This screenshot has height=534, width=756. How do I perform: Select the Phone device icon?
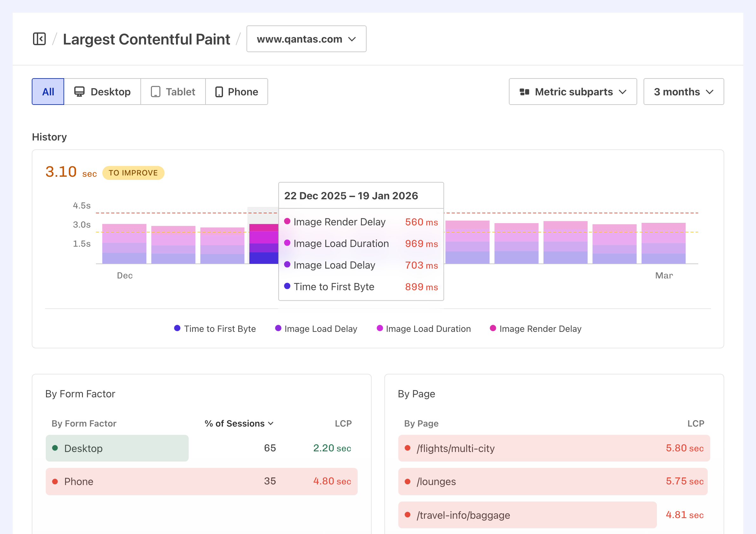[219, 92]
